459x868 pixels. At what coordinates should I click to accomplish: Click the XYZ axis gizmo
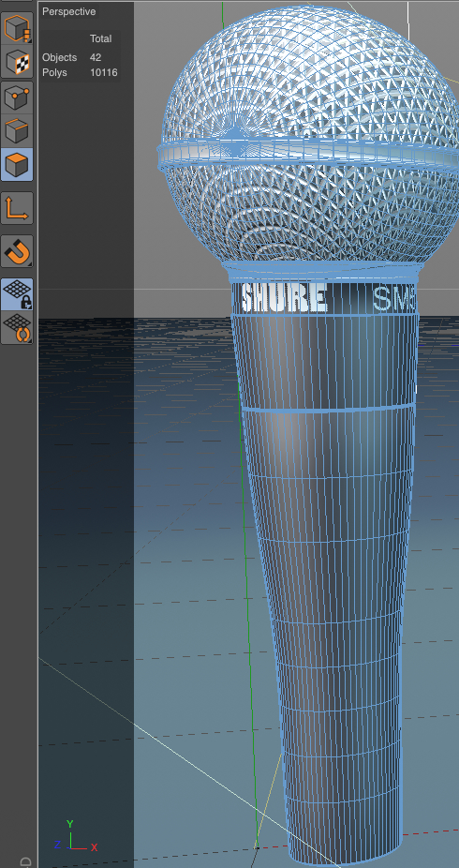coord(75,838)
